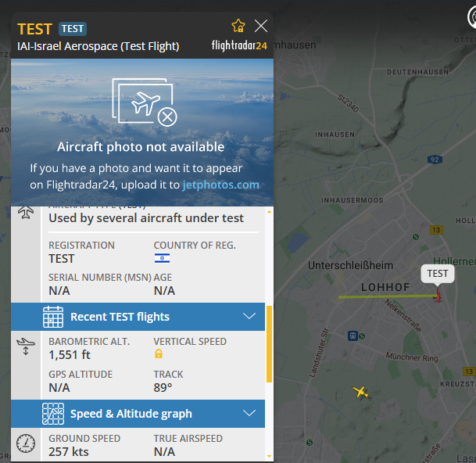Image resolution: width=476 pixels, height=463 pixels.
Task: Select the yellow aircraft on the map
Action: tap(360, 391)
